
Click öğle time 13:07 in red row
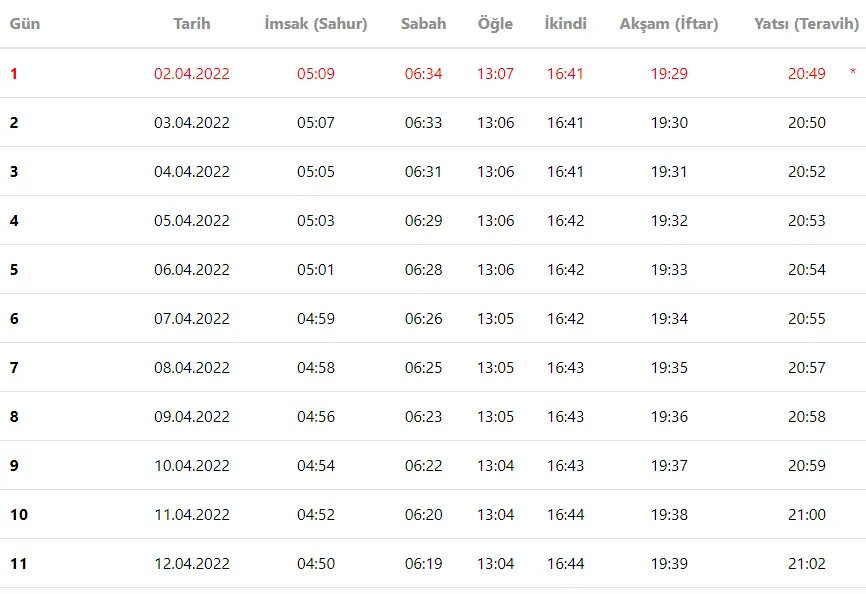(495, 73)
